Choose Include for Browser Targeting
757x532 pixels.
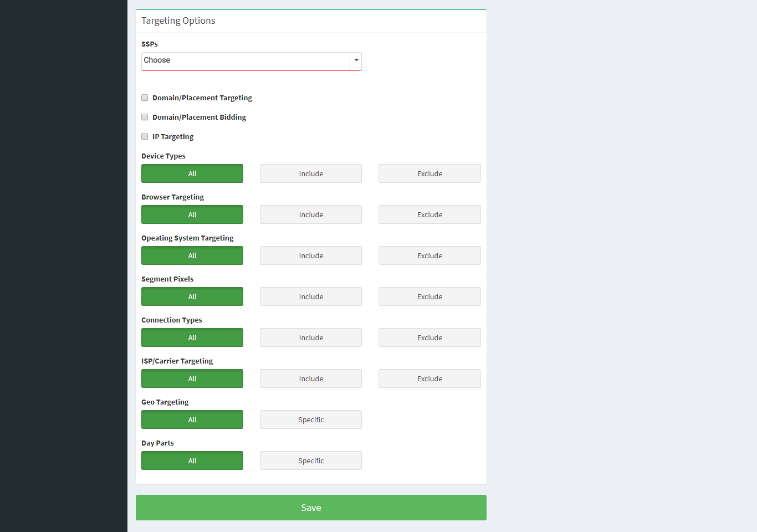click(x=311, y=214)
